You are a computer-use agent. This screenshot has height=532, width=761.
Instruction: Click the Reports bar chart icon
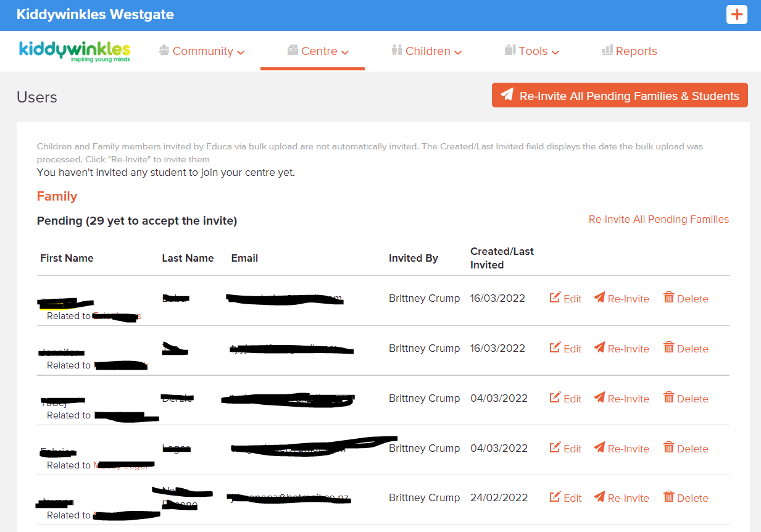pyautogui.click(x=607, y=50)
